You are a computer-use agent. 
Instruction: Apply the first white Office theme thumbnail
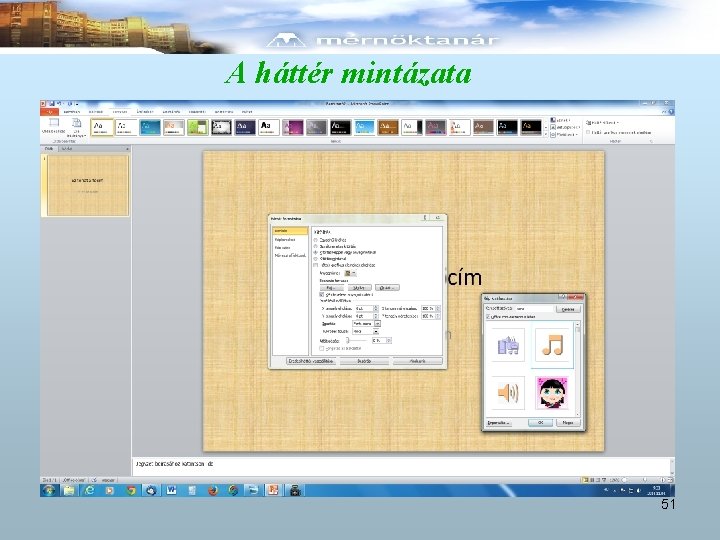click(102, 127)
